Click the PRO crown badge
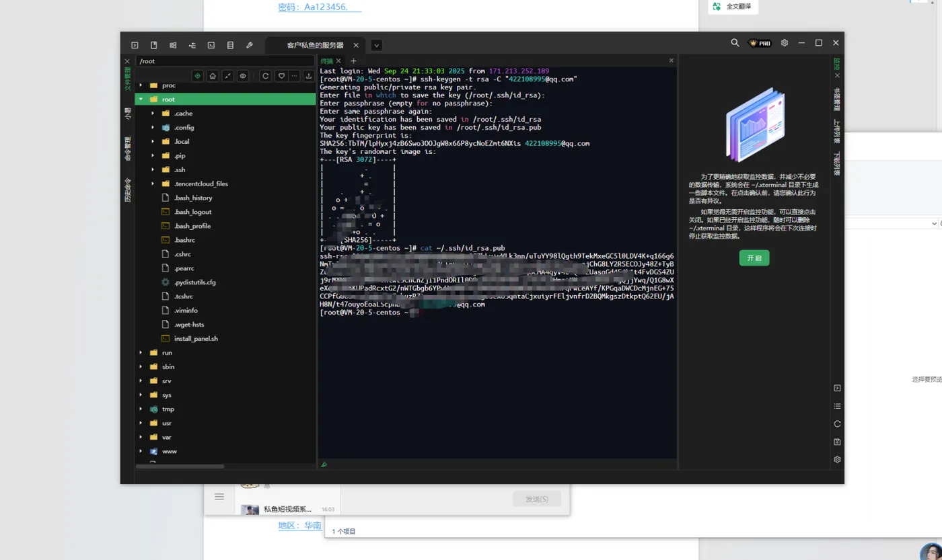 pyautogui.click(x=760, y=43)
